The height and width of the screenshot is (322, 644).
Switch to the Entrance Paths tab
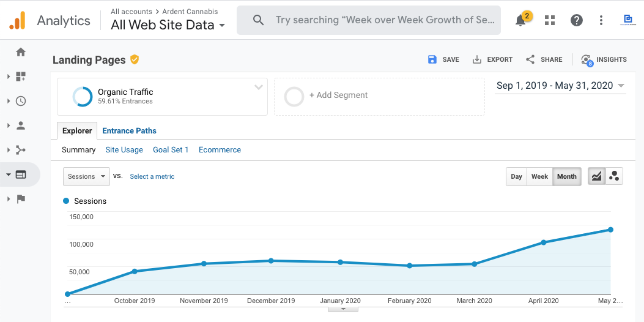pyautogui.click(x=129, y=131)
